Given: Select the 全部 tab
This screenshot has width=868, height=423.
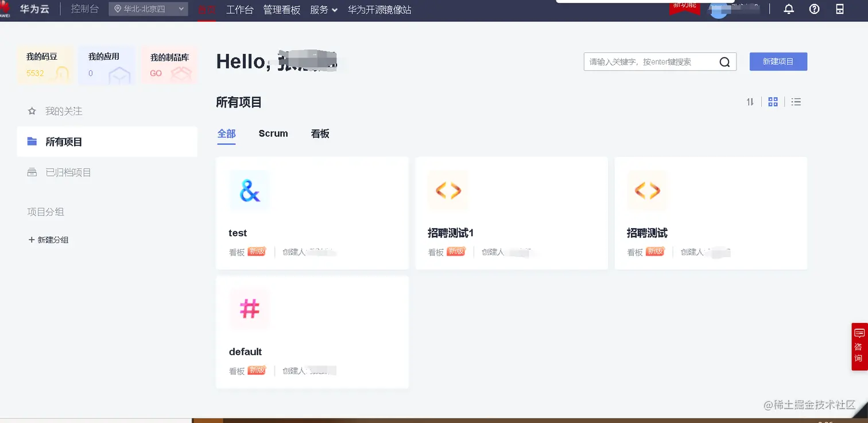Looking at the screenshot, I should (x=226, y=134).
